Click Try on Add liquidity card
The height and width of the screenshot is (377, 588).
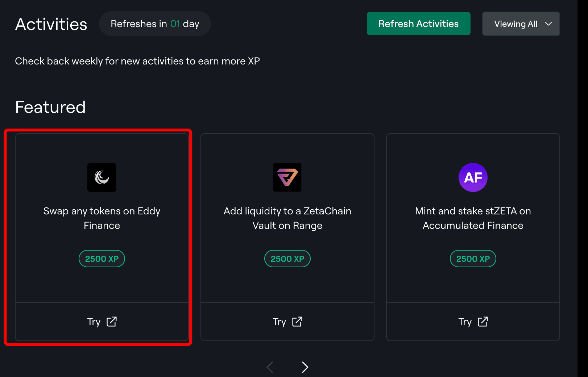click(x=287, y=322)
